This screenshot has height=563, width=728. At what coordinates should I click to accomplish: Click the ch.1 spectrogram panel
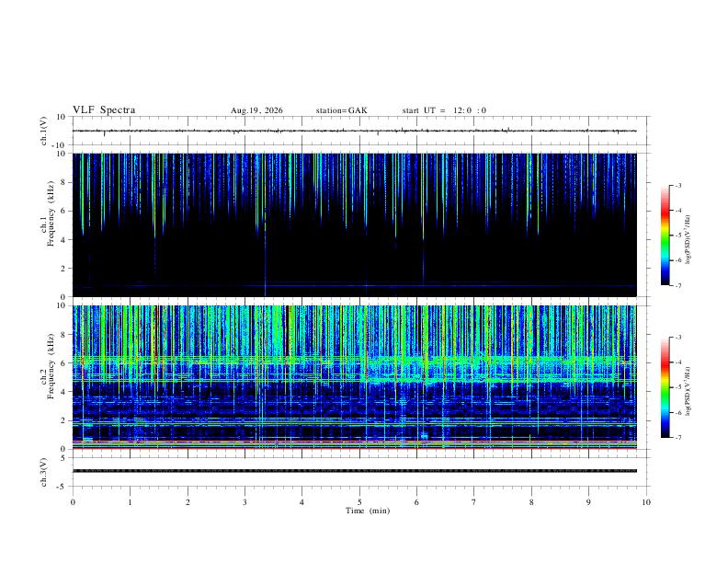(x=355, y=224)
